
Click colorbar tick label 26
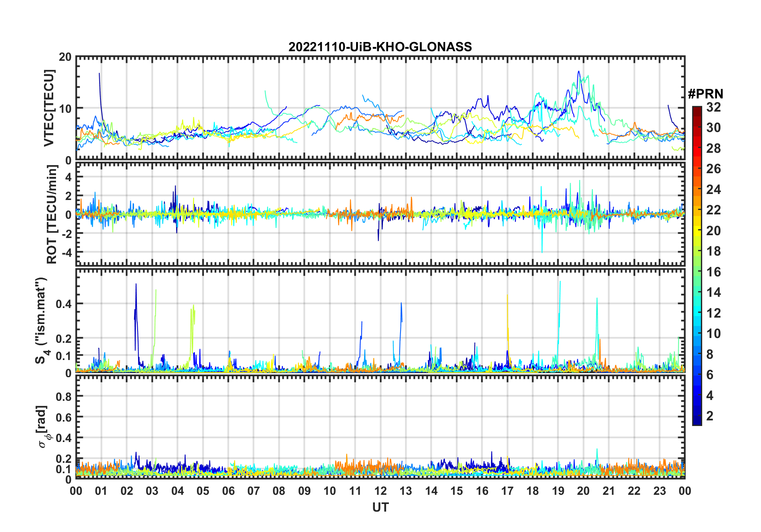pyautogui.click(x=713, y=169)
